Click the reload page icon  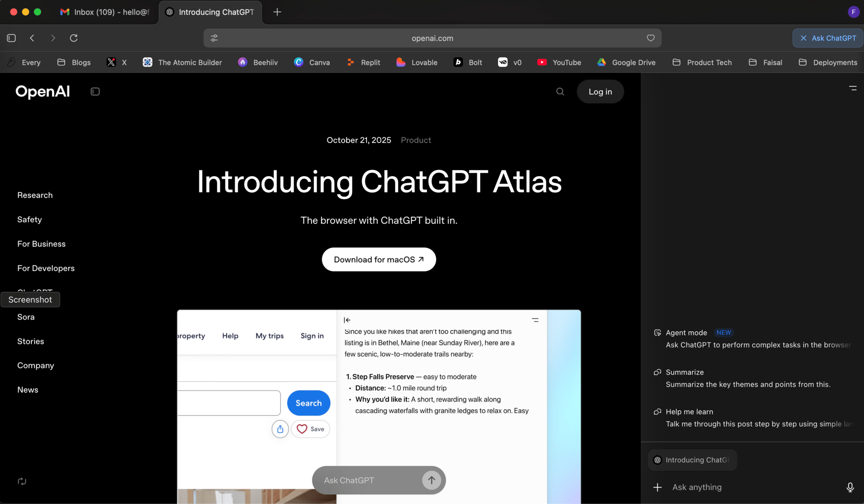click(x=74, y=38)
